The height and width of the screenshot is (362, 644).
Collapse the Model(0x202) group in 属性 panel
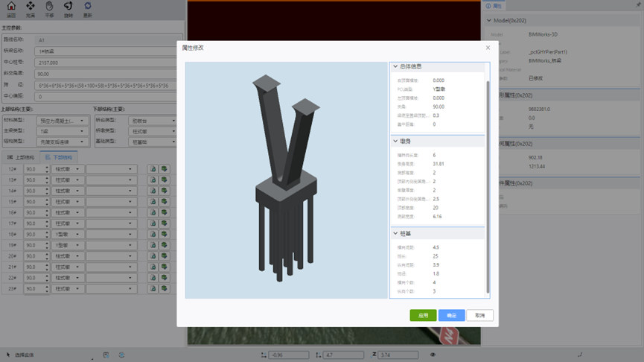pos(488,20)
